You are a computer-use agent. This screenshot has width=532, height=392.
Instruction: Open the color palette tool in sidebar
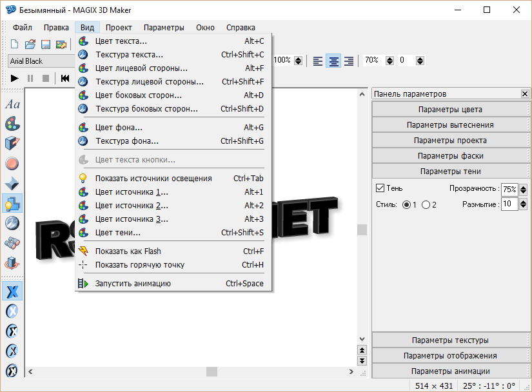click(12, 124)
